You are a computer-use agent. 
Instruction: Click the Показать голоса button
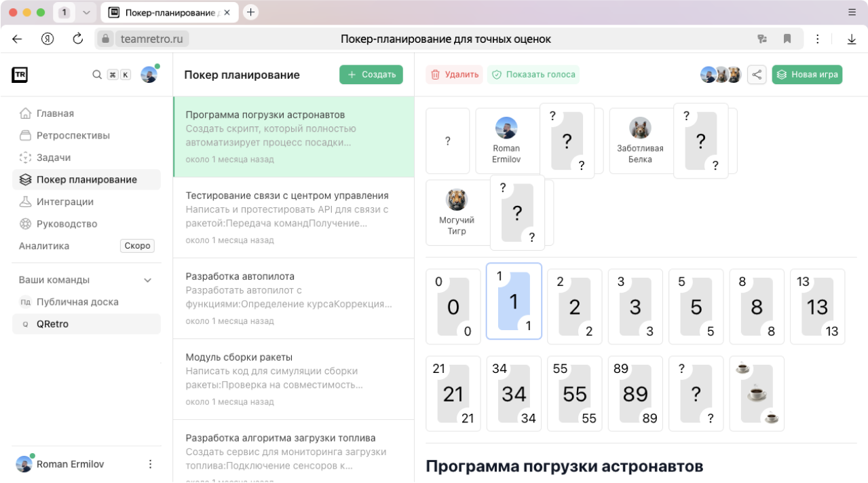pyautogui.click(x=533, y=75)
